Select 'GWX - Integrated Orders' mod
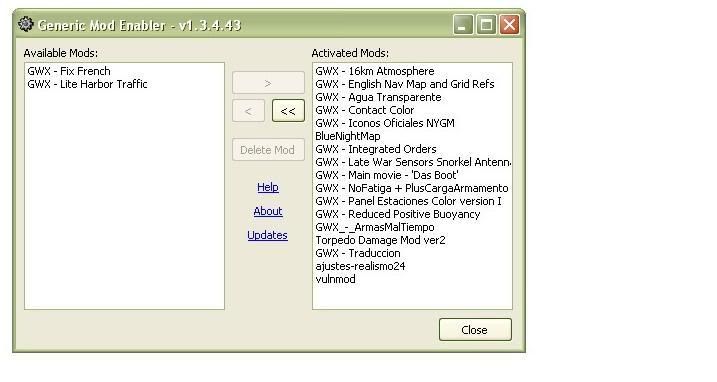717x382 pixels. [x=376, y=149]
